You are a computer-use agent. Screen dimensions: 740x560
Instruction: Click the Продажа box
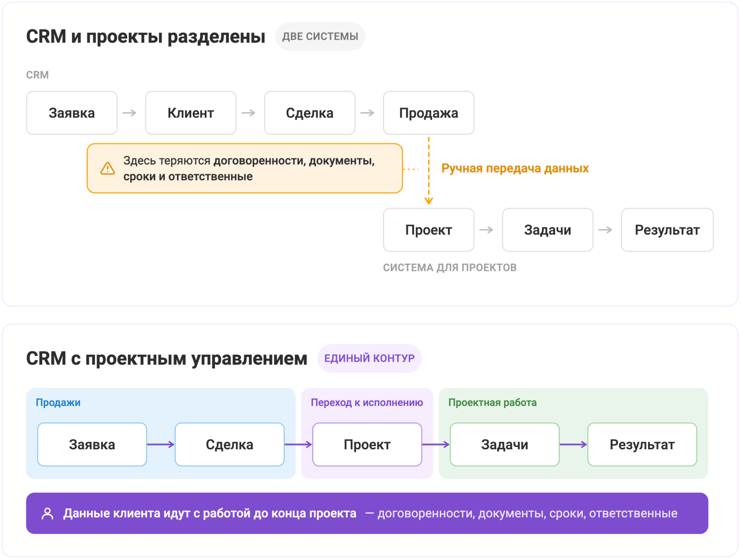[x=428, y=113]
